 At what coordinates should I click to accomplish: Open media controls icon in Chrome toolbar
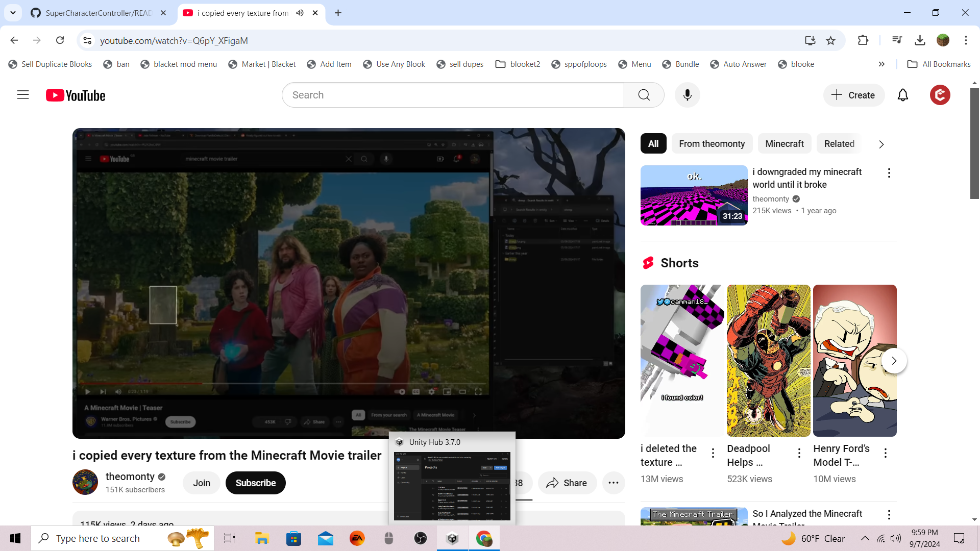pyautogui.click(x=897, y=40)
